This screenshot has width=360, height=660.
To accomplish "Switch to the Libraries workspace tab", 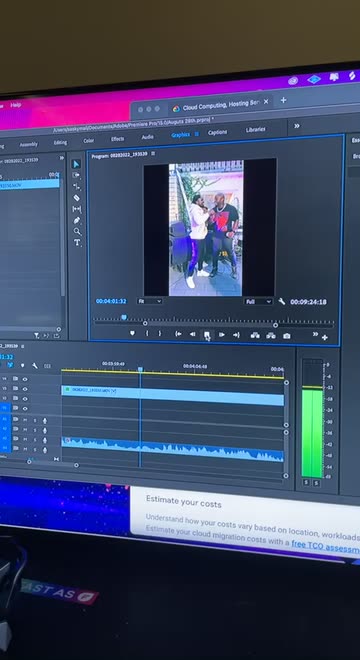I will tap(256, 130).
